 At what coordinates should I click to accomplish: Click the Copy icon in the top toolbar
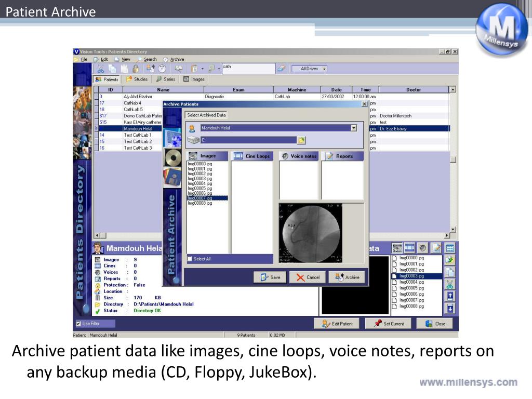(x=112, y=69)
